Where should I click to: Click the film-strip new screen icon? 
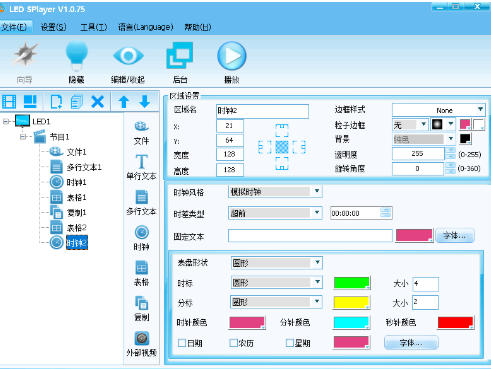(9, 102)
